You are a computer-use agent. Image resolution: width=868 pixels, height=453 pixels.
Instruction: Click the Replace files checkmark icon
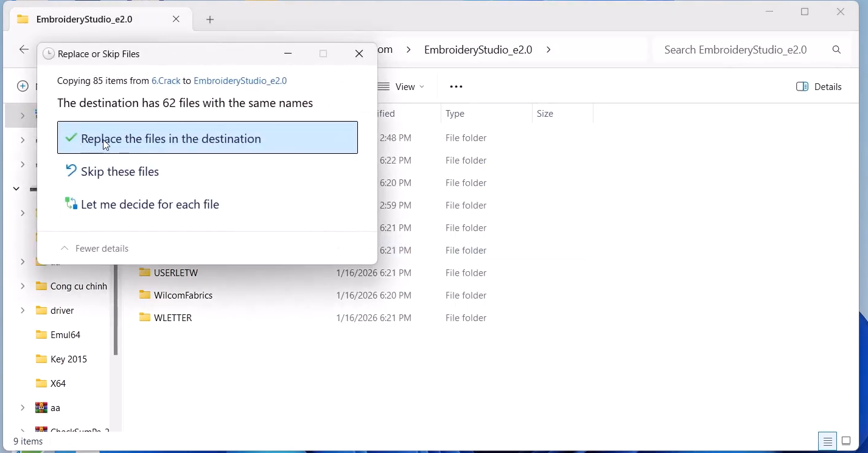point(71,138)
